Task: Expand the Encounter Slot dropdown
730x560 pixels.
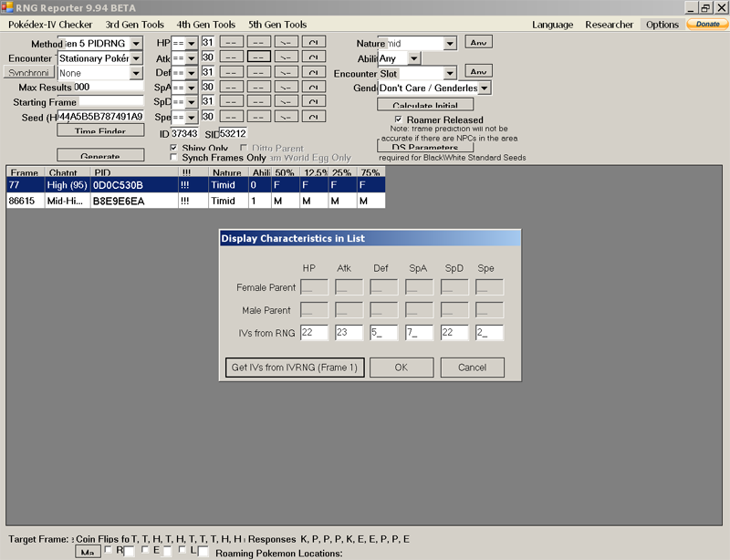Action: tap(449, 73)
